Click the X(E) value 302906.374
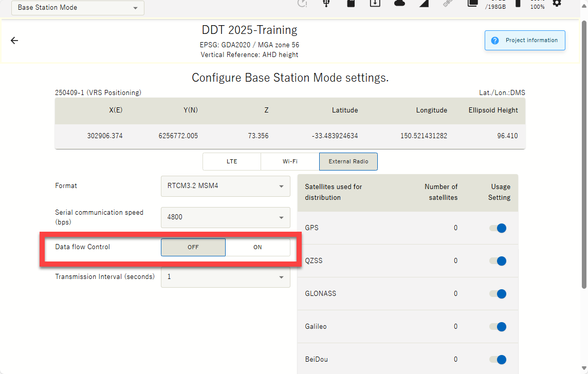 point(105,136)
